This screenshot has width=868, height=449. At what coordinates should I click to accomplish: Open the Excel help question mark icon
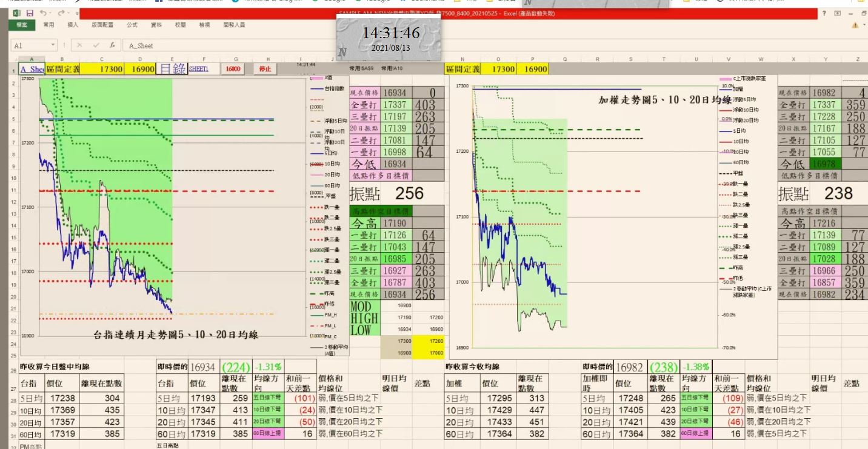824,13
